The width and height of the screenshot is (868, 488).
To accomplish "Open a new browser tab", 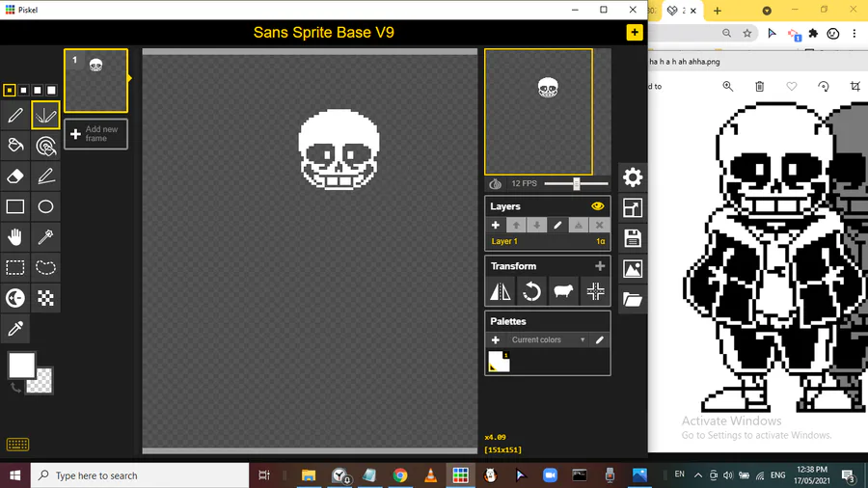I will (x=717, y=11).
